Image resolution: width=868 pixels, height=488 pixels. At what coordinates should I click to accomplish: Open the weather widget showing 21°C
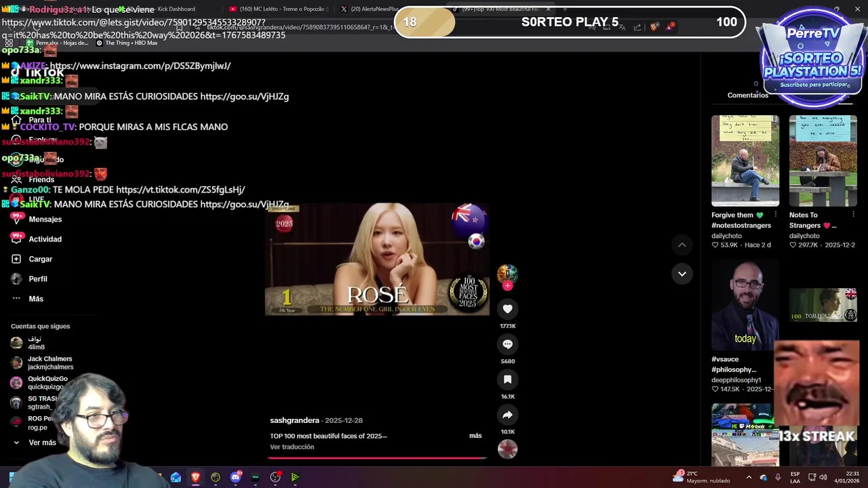pos(701,477)
